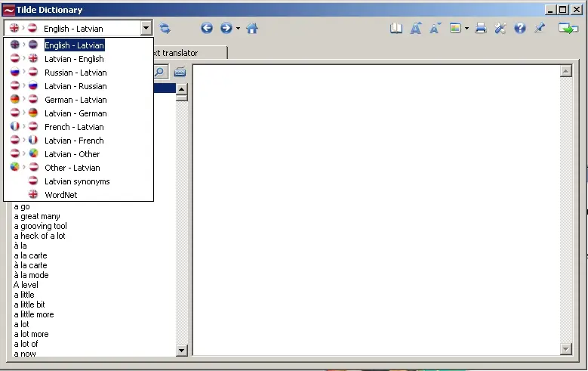Open the book dictionaries icon
The height and width of the screenshot is (371, 588).
pos(396,28)
